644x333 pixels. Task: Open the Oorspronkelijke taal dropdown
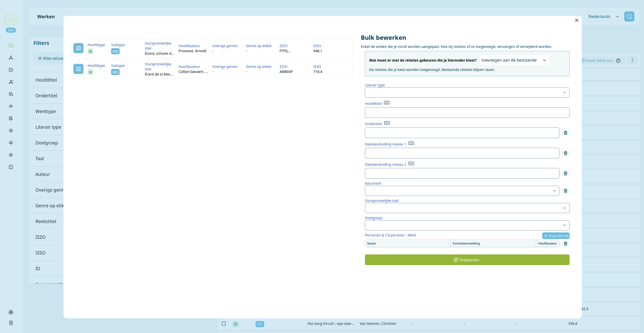point(467,208)
